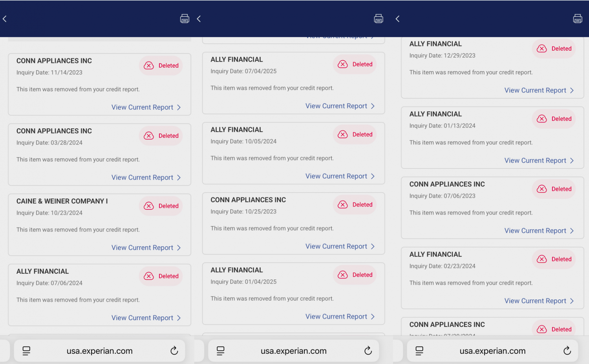Click the print icon in the middle panel

379,18
